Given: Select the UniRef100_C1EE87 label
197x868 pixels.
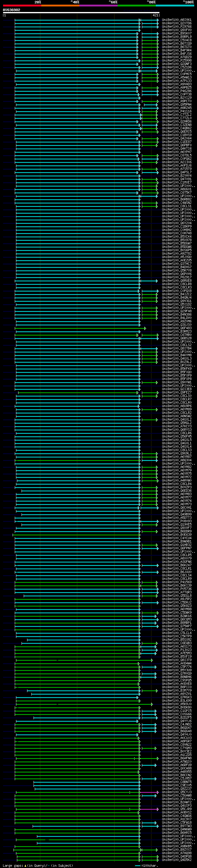Looking at the screenshot, I should pyautogui.click(x=176, y=142).
